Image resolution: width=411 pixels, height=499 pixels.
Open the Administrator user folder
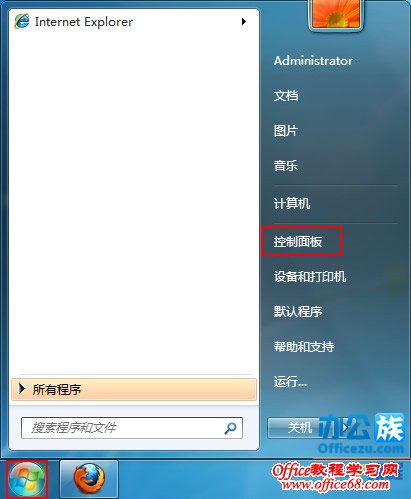point(313,61)
